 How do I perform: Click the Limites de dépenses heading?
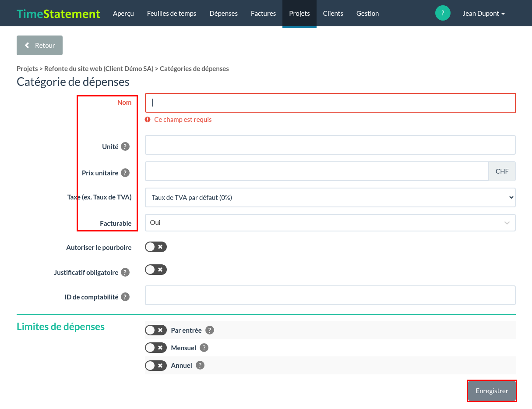pos(60,327)
